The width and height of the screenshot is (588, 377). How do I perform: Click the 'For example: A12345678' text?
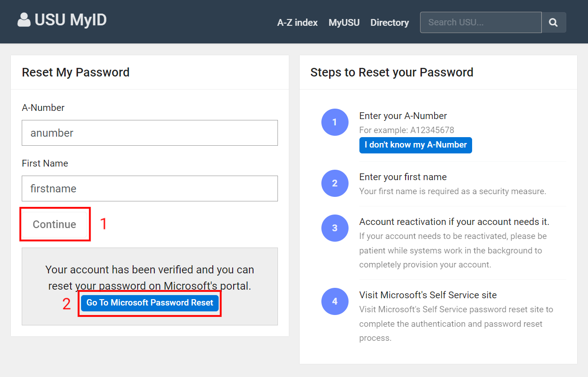(x=406, y=130)
